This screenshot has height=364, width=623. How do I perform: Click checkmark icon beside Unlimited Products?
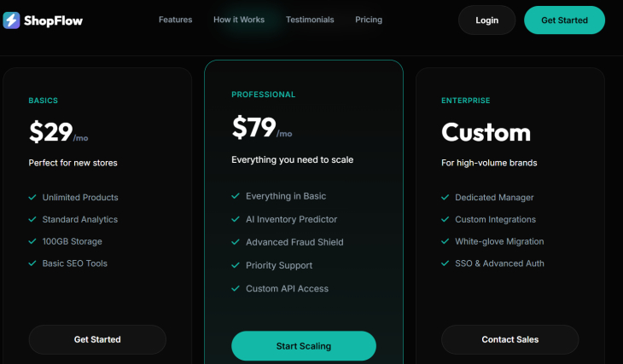[x=32, y=198]
